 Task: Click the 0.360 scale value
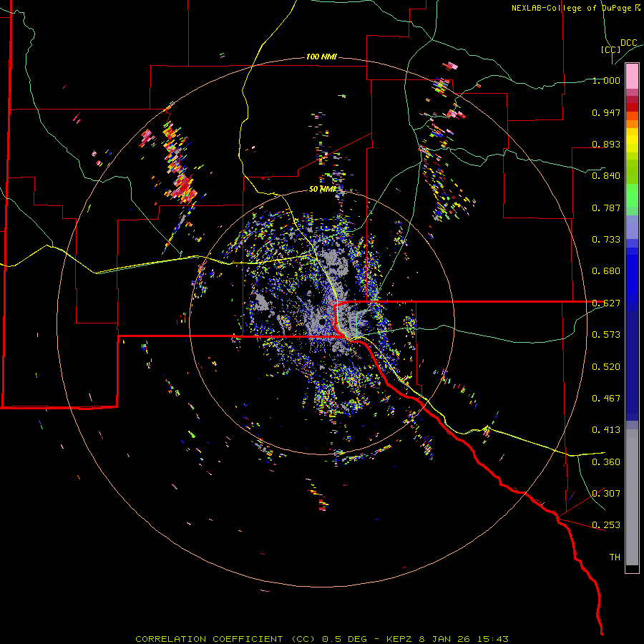click(606, 462)
